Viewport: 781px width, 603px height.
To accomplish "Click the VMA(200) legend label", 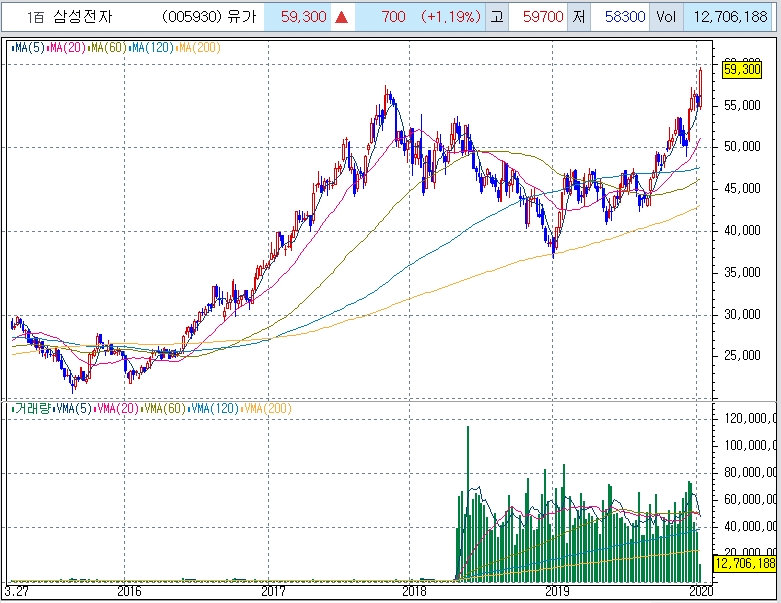I will pyautogui.click(x=267, y=408).
